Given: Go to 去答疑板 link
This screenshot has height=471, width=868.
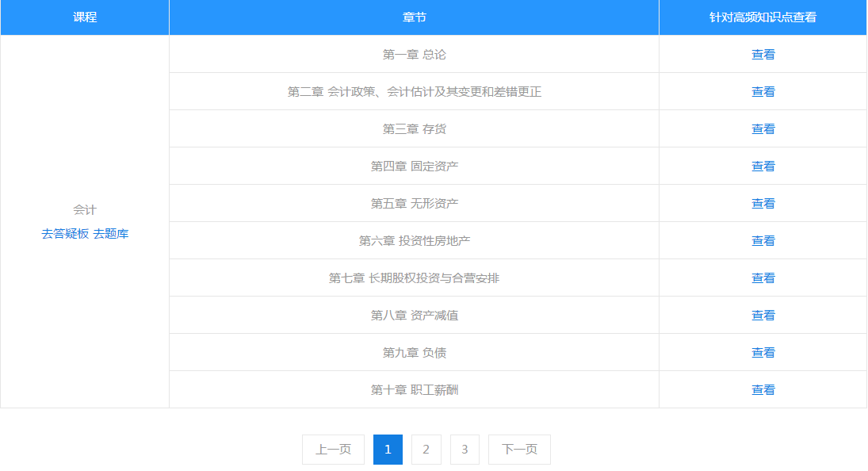Looking at the screenshot, I should [65, 234].
